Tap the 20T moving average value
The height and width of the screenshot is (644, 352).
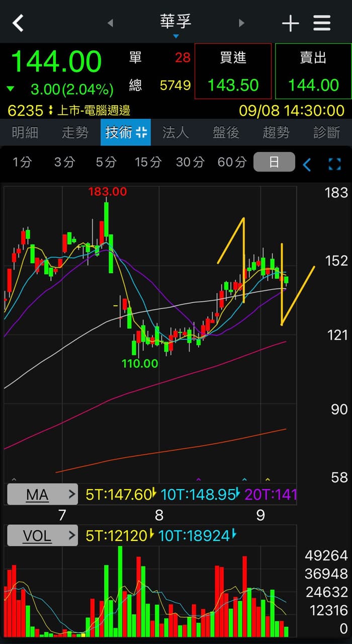[x=270, y=495]
